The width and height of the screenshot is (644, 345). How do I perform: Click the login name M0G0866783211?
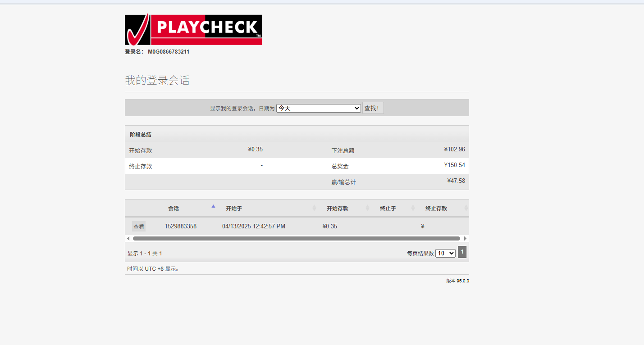[168, 51]
